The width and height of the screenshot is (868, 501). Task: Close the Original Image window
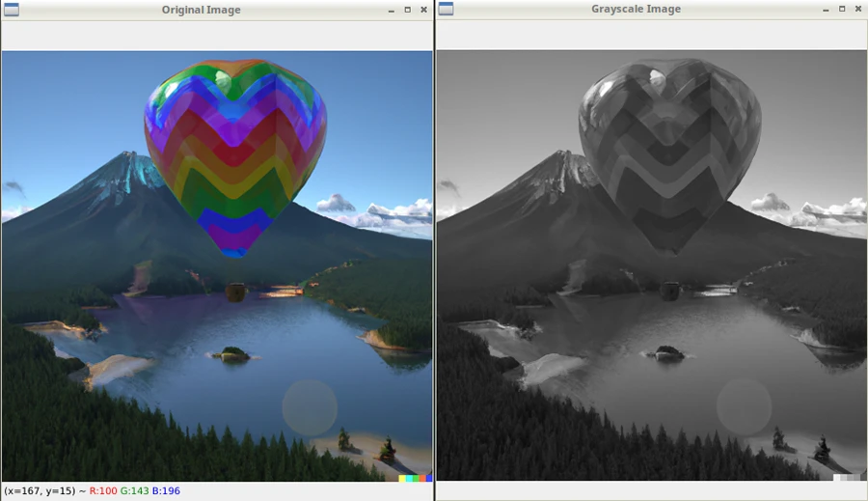[423, 10]
